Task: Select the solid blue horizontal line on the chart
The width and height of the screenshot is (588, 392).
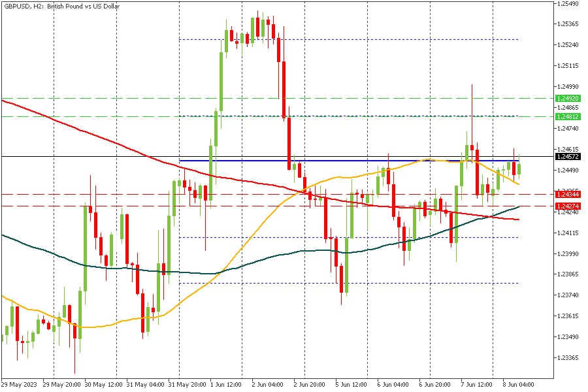Action: point(349,161)
